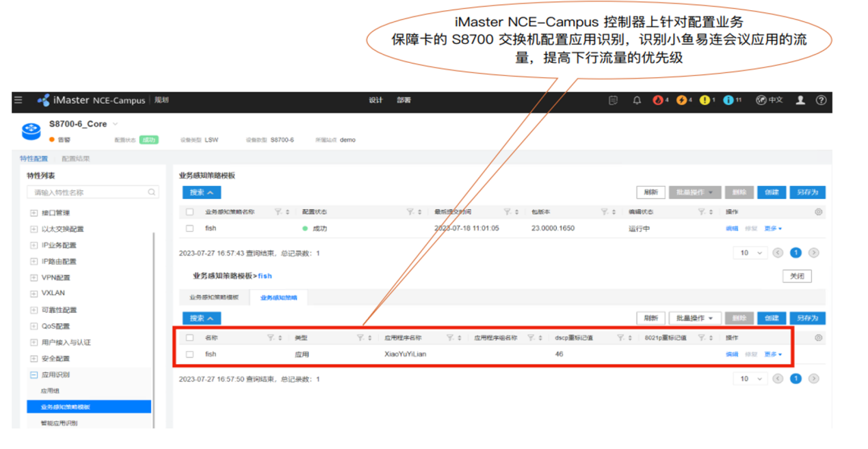
Task: Click the S8700-6_Core switch device icon
Action: 31,131
